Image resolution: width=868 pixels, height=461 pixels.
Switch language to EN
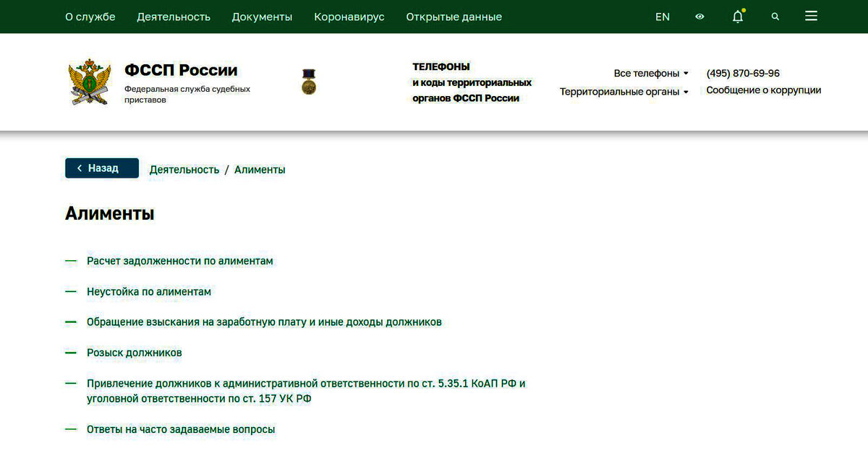(x=663, y=17)
